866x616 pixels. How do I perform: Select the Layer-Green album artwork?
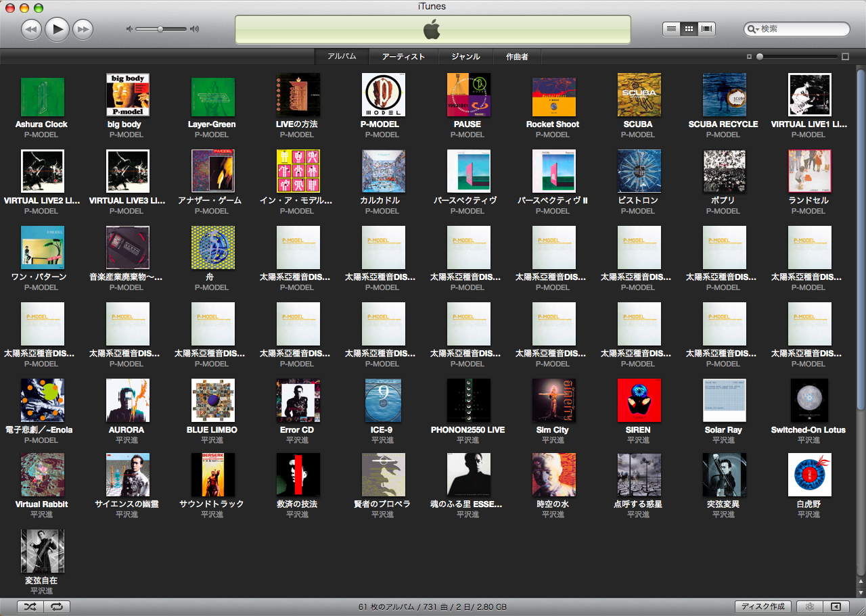[213, 97]
